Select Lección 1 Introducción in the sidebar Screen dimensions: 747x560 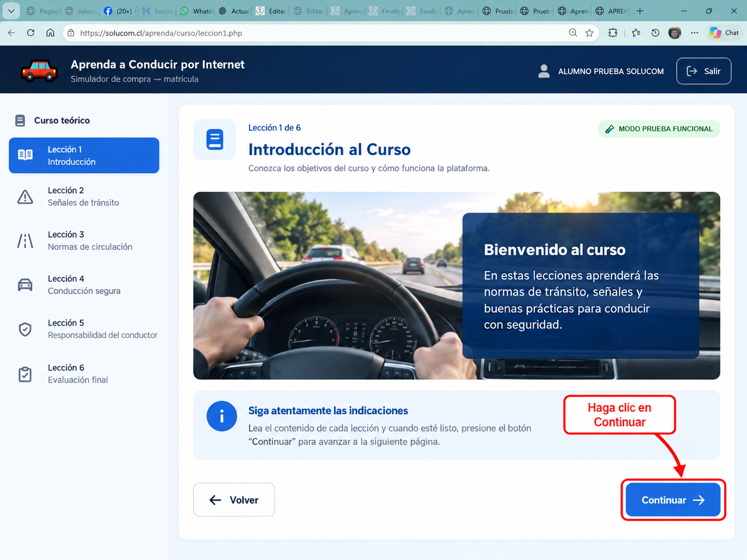coord(84,155)
